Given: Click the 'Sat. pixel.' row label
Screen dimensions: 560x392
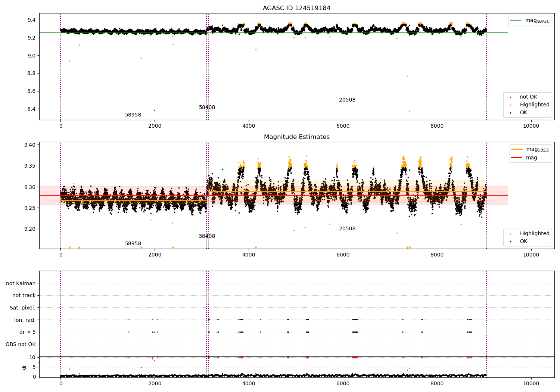Looking at the screenshot, I should (x=23, y=308).
